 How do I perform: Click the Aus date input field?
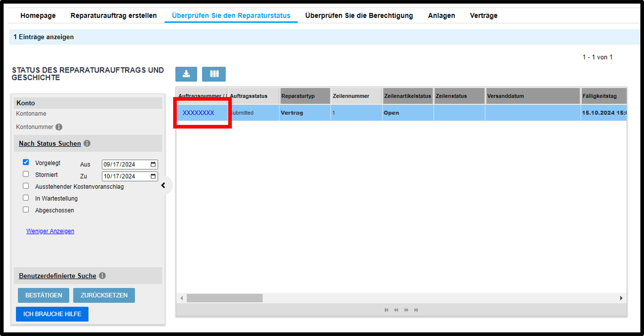[x=130, y=164]
